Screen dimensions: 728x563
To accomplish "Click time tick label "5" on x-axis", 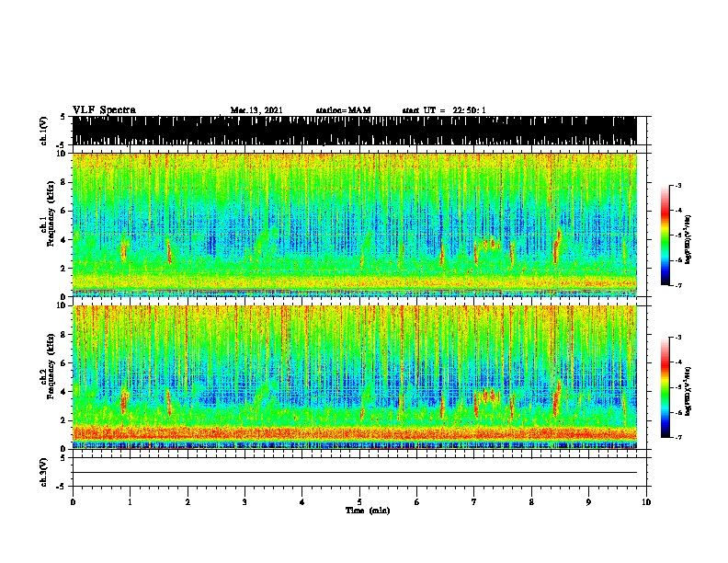I will coord(359,502).
